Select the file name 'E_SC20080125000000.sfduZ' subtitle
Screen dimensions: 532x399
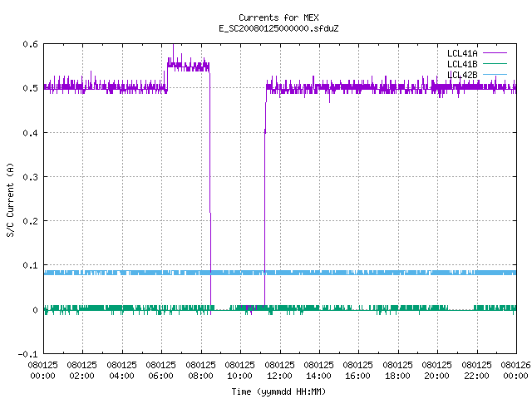[278, 28]
